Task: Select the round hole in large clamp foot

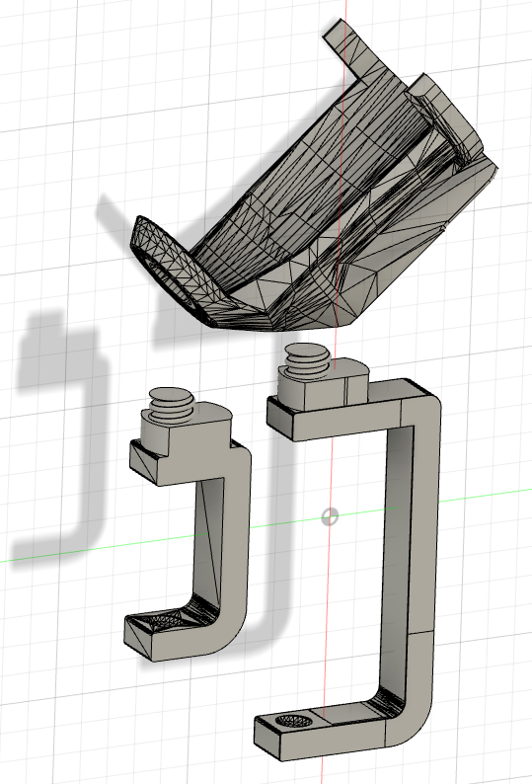Action: pyautogui.click(x=292, y=721)
